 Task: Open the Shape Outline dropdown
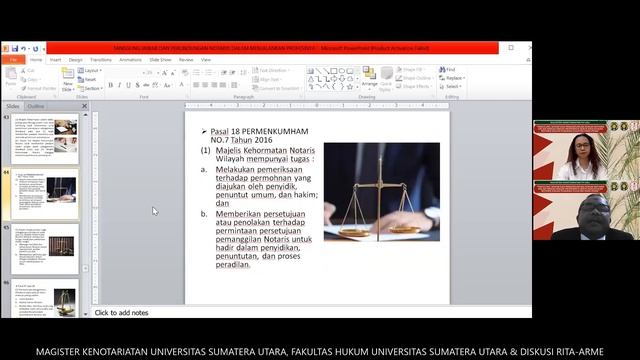click(x=414, y=78)
